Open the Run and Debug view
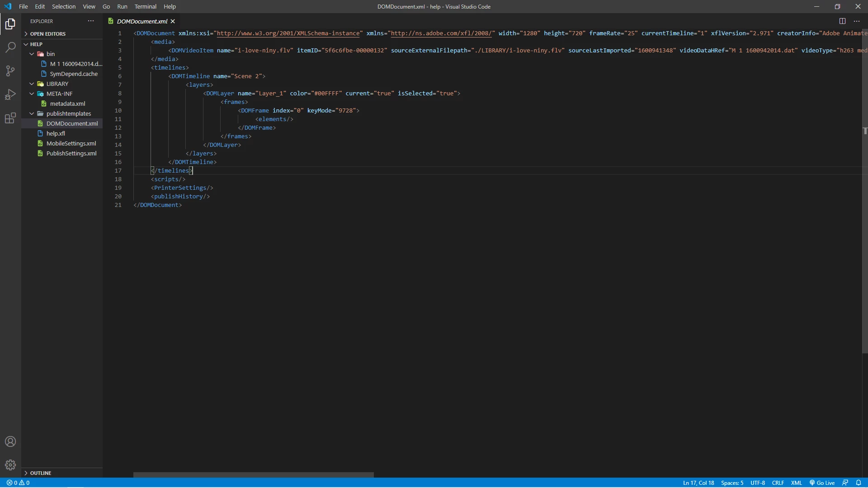Screen dimensions: 868x488 coord(10,94)
